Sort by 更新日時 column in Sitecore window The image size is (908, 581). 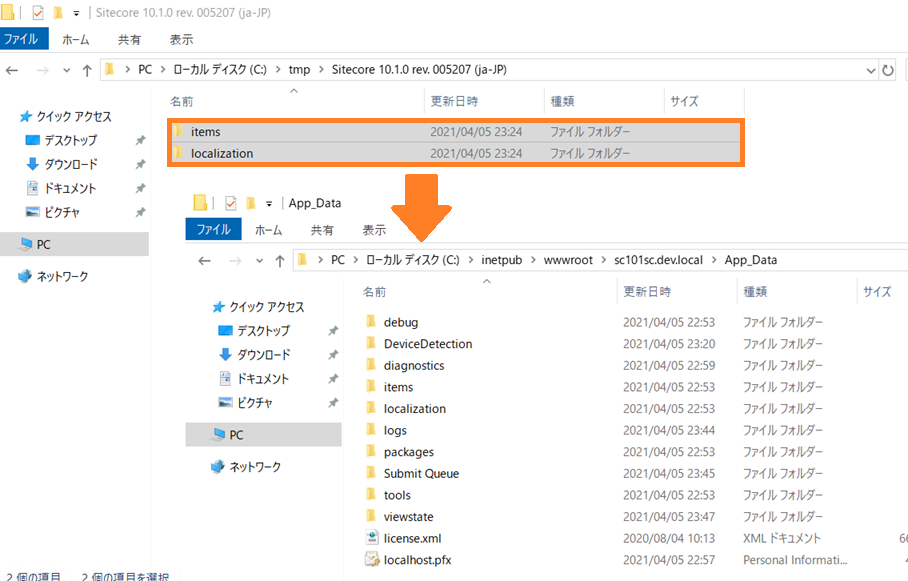point(454,101)
